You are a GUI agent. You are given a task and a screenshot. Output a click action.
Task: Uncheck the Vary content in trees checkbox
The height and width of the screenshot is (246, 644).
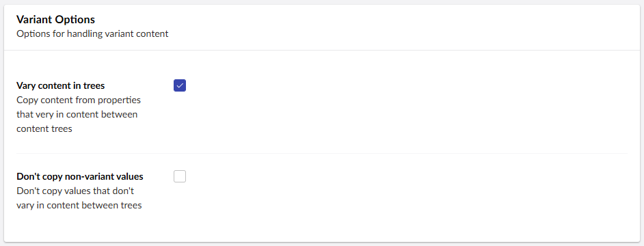(x=180, y=85)
